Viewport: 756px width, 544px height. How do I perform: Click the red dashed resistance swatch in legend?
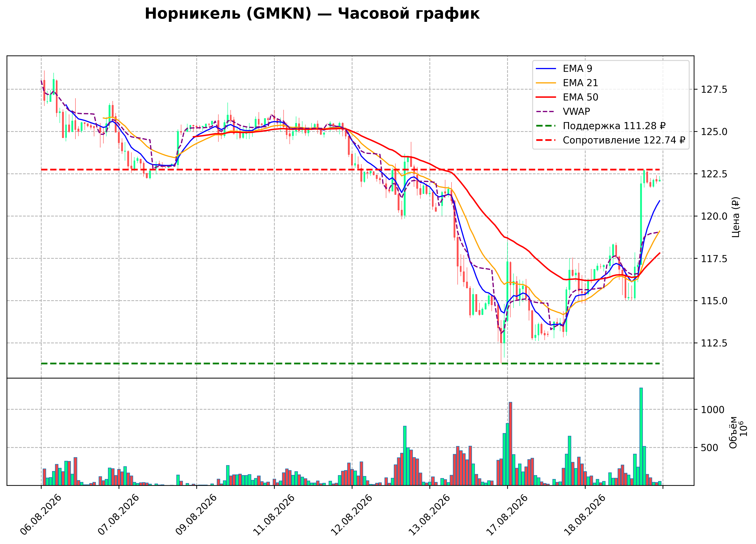pyautogui.click(x=546, y=140)
